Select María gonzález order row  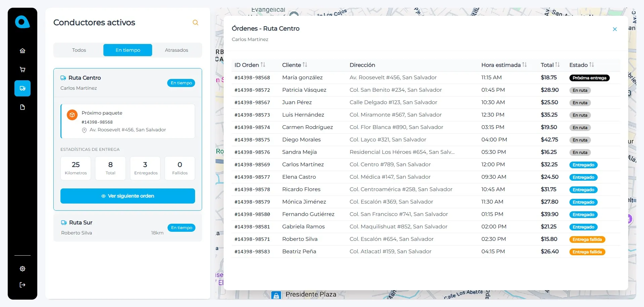coord(302,78)
